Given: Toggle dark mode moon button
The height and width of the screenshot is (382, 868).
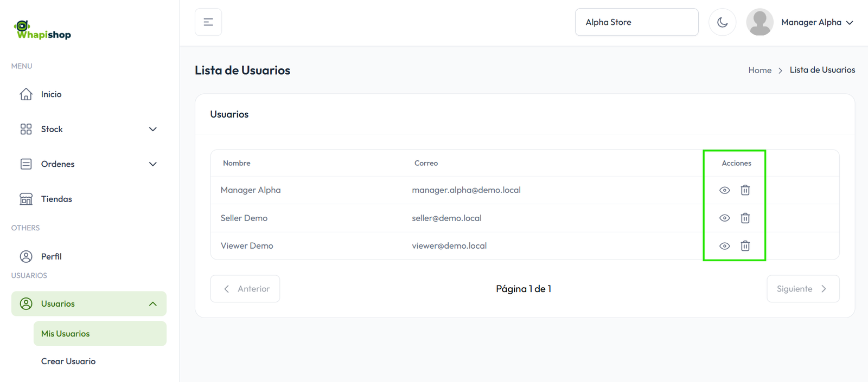Looking at the screenshot, I should (x=722, y=22).
